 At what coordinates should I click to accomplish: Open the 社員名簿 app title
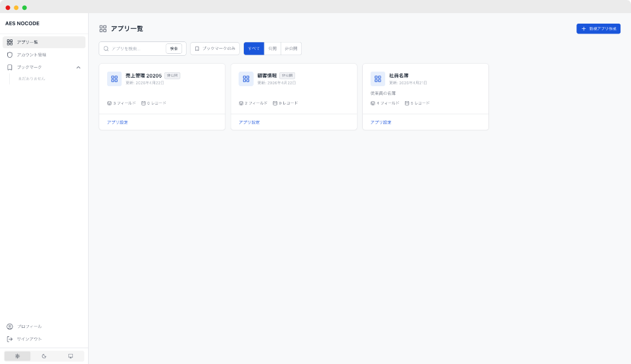tap(399, 76)
